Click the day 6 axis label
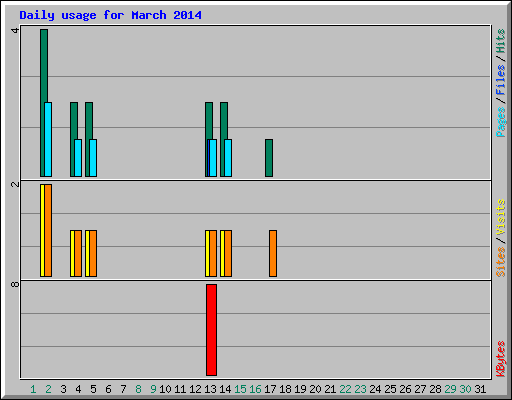Viewport: 512px width, 400px height. pyautogui.click(x=108, y=389)
